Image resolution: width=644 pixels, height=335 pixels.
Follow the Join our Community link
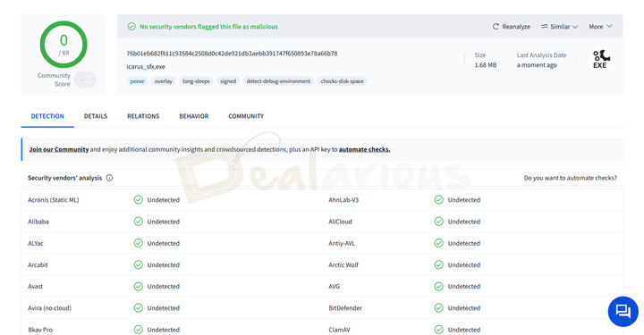click(x=59, y=149)
